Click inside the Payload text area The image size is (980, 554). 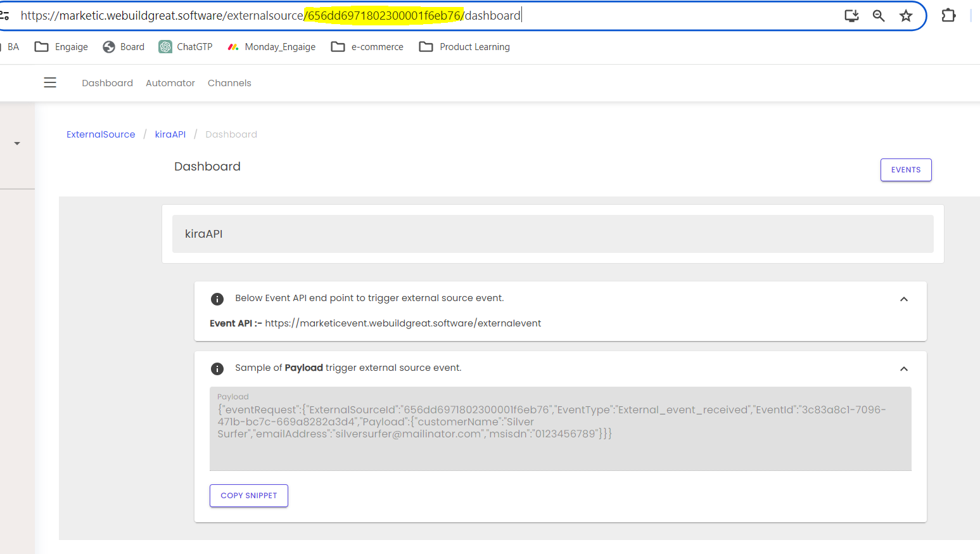(x=561, y=429)
